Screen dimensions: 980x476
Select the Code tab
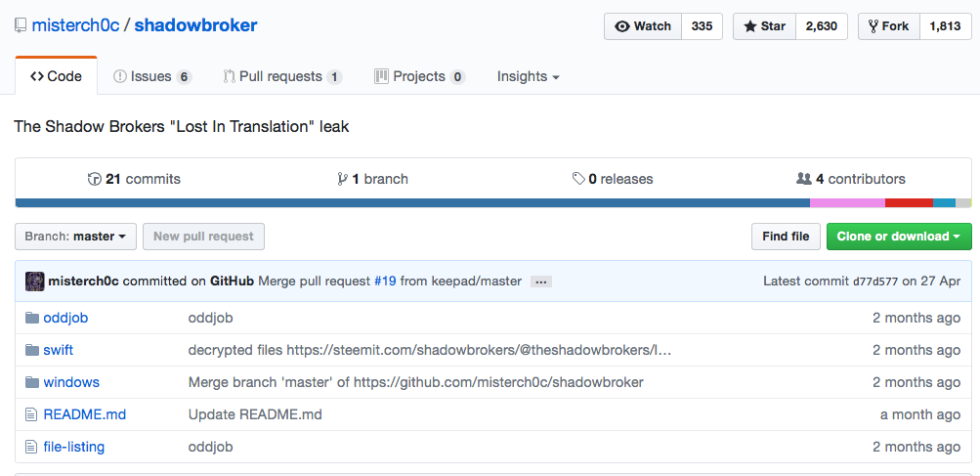pos(57,76)
